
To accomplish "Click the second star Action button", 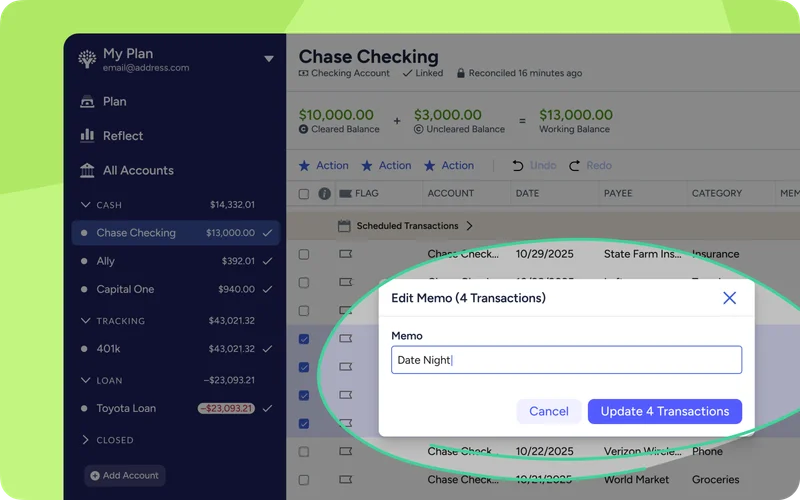I will tap(386, 165).
